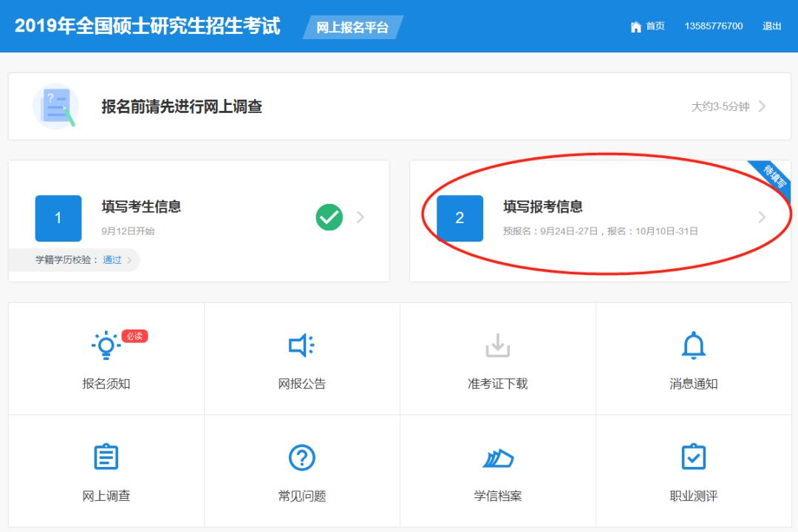Open the 网上调查 clipboard icon

coord(106,457)
